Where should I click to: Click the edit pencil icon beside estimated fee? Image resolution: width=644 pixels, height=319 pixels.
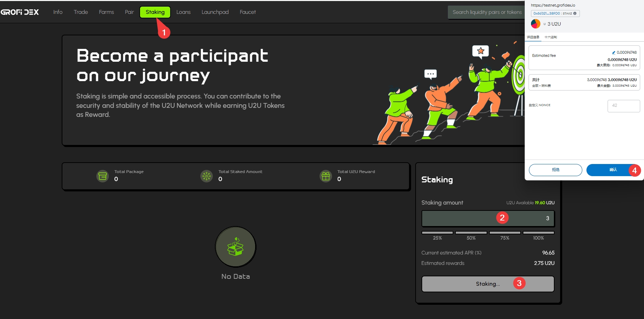coord(613,53)
